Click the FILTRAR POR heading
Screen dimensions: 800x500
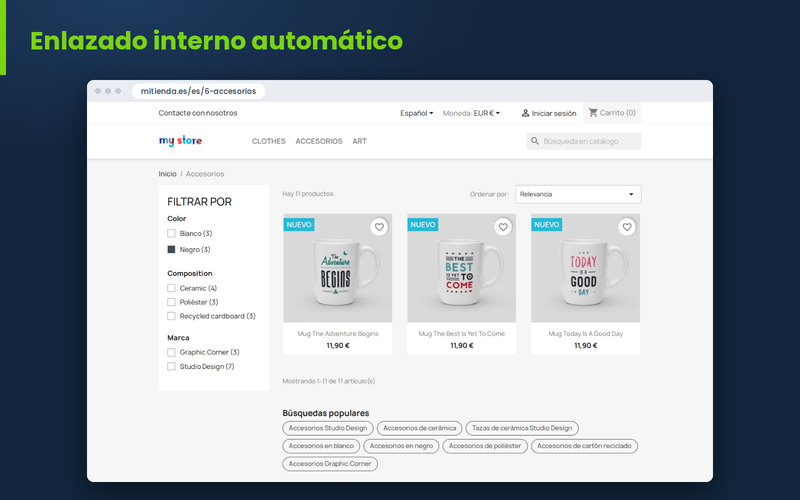pyautogui.click(x=199, y=202)
